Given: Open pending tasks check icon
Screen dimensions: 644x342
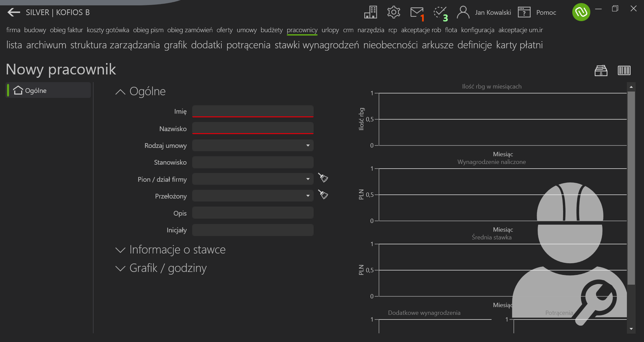Looking at the screenshot, I should click(440, 13).
